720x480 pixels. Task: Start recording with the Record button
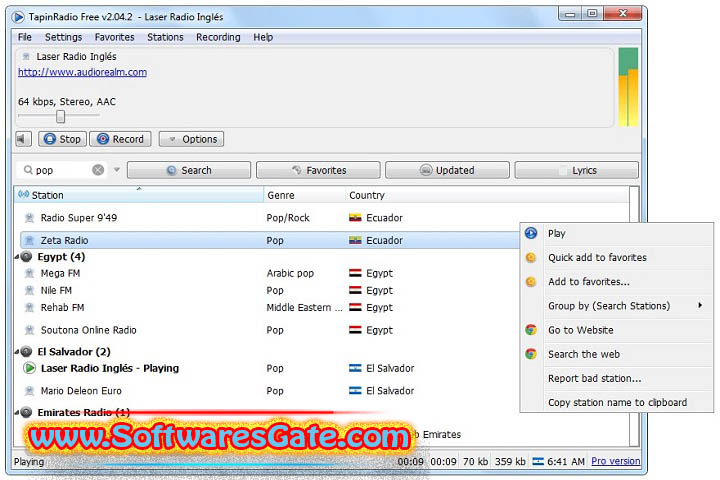[120, 139]
